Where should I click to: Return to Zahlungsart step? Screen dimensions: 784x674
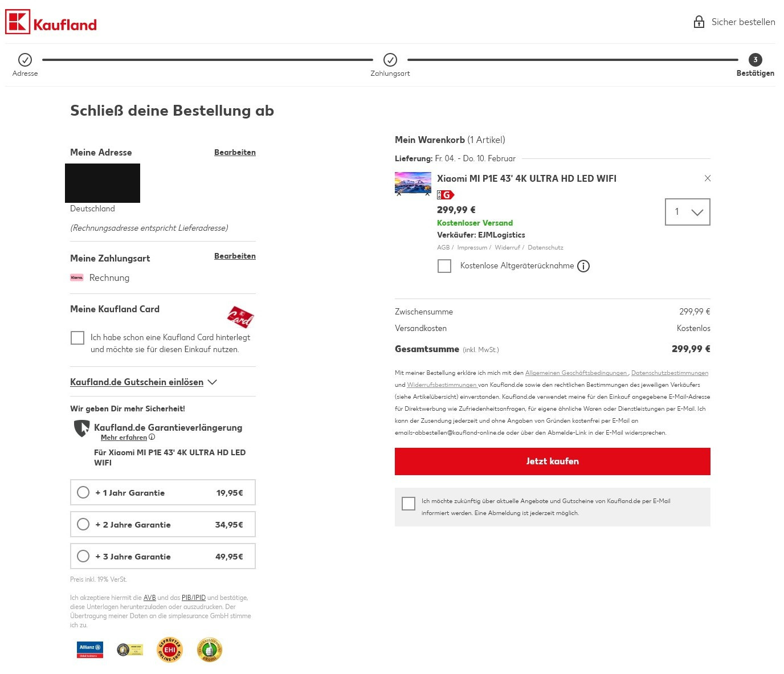tap(390, 60)
